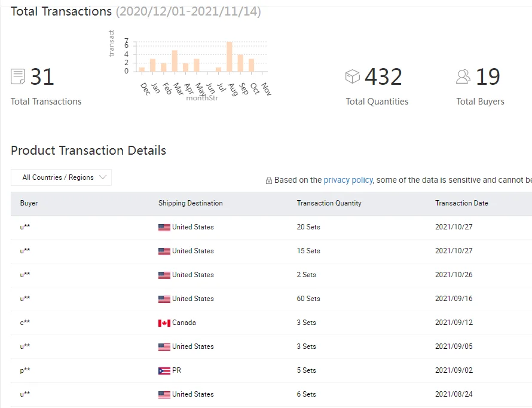532x408 pixels.
Task: Select the August bar in the chart
Action: (229, 57)
